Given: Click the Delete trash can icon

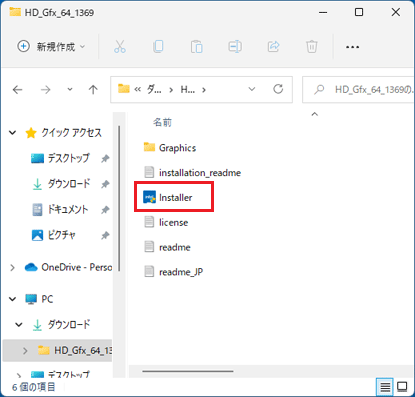Looking at the screenshot, I should pyautogui.click(x=312, y=47).
